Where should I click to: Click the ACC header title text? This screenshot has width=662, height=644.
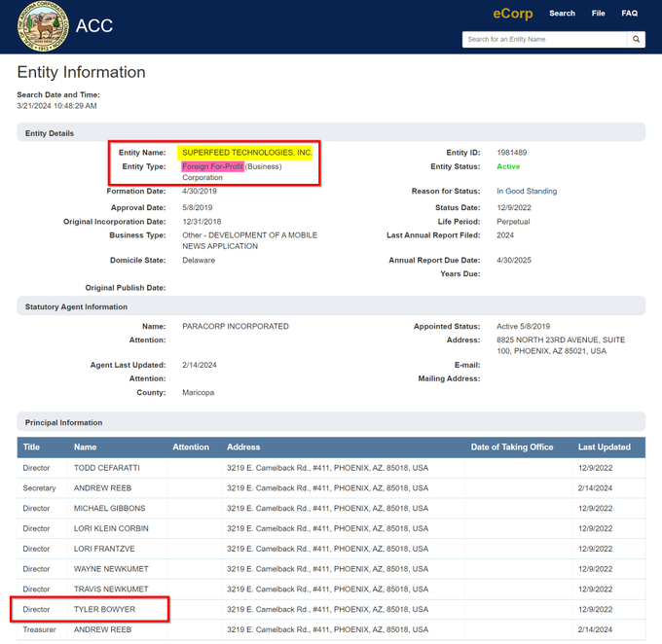click(94, 26)
